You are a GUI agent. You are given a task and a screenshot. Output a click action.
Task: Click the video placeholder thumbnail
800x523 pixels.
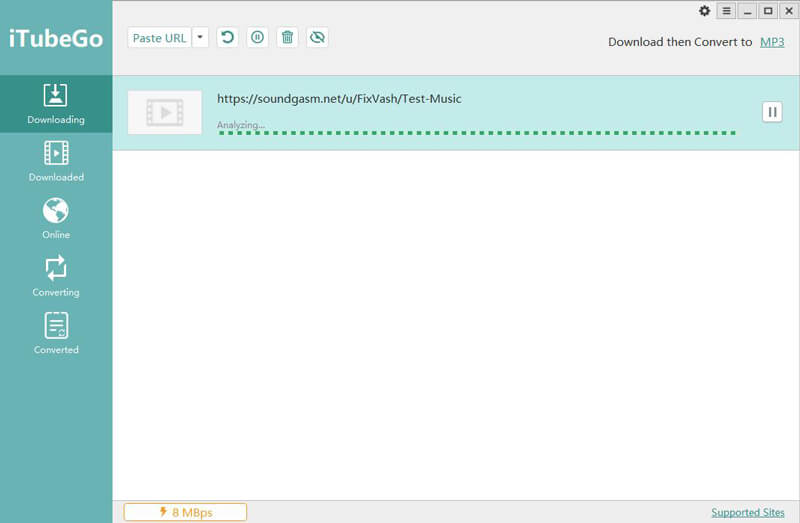165,113
